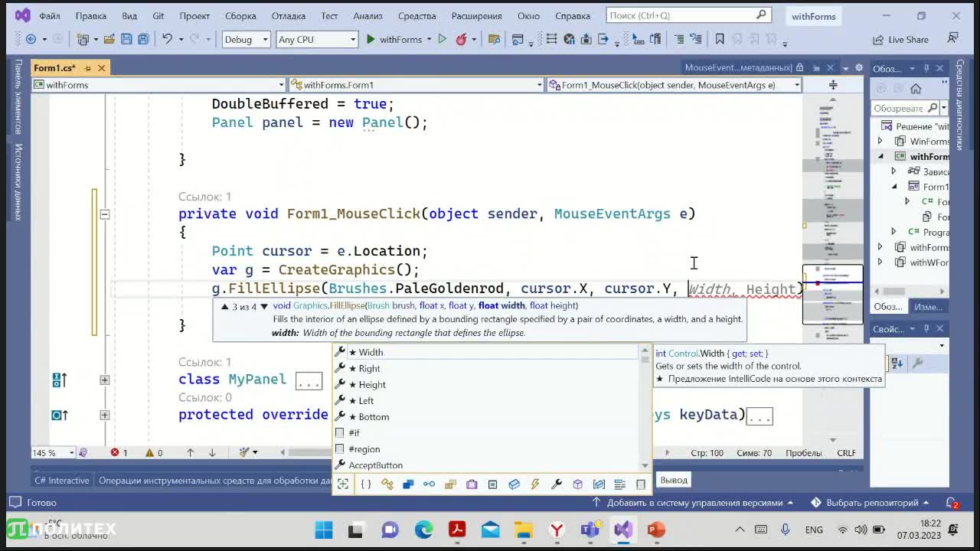The image size is (980, 551).
Task: Expand the WinForms project node in Solution Explorer
Action: [x=880, y=141]
